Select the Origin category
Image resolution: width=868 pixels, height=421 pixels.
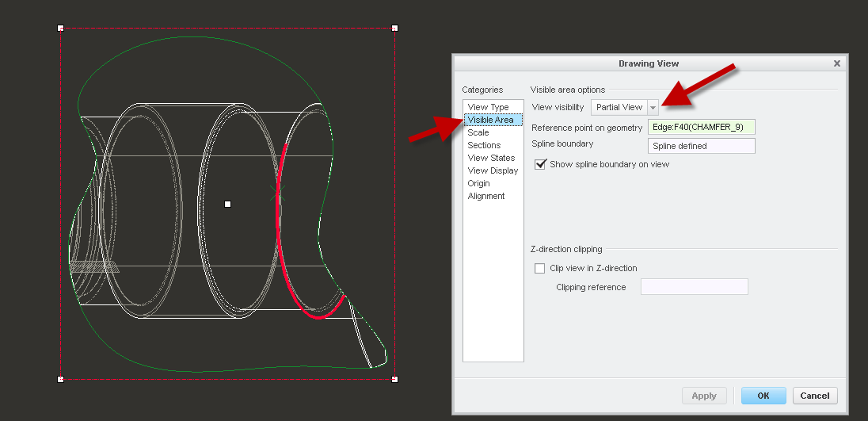pyautogui.click(x=479, y=183)
